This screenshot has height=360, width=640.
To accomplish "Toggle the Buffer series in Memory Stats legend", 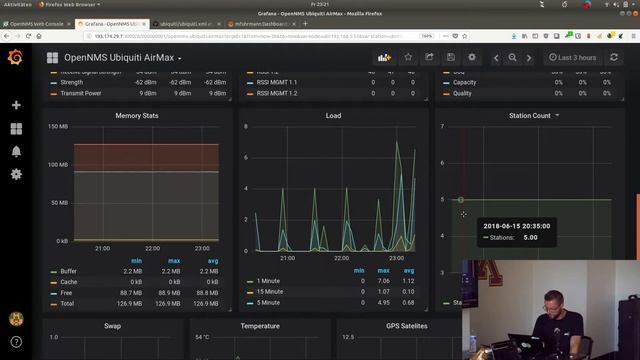I will tap(68, 271).
